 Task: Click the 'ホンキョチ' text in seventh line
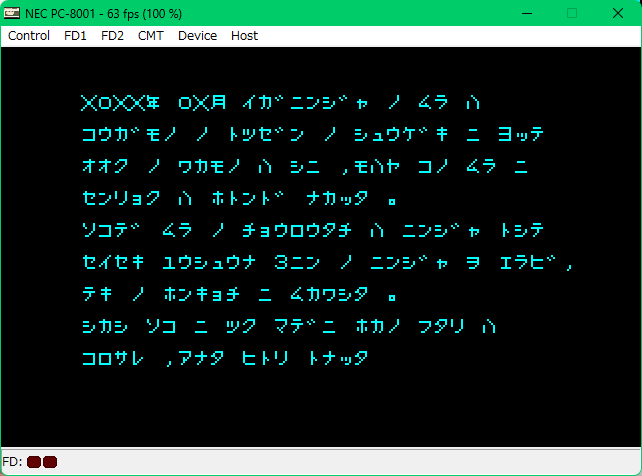[x=202, y=294]
